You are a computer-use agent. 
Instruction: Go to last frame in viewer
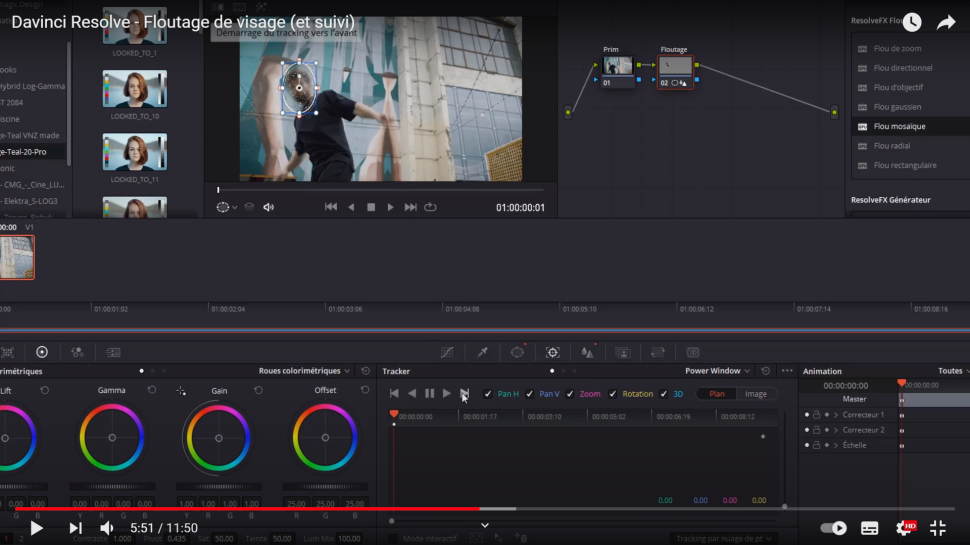coord(410,207)
